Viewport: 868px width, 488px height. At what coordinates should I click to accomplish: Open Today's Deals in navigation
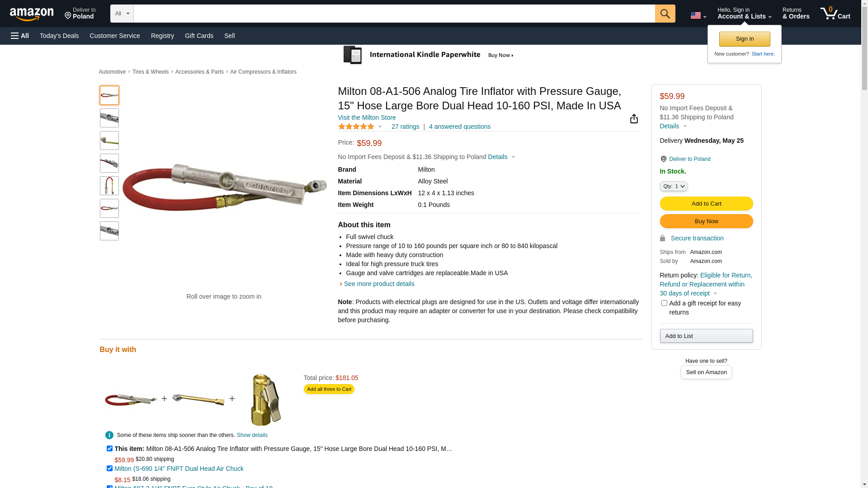pos(59,36)
